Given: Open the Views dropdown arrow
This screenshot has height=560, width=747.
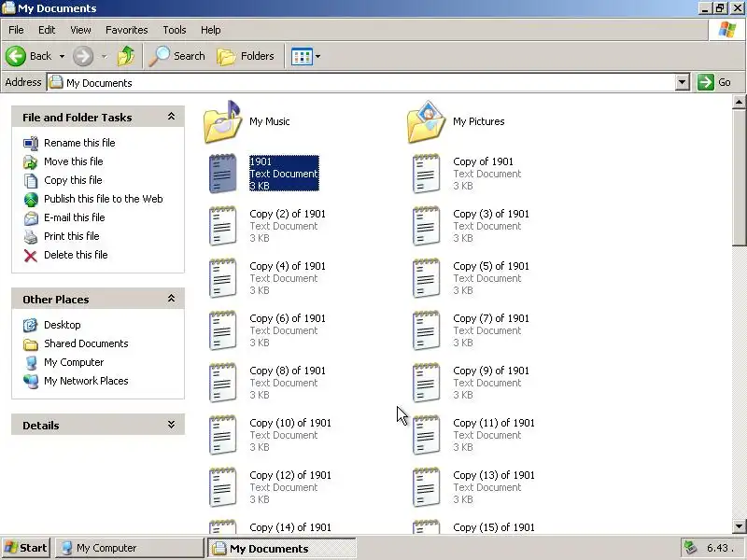Looking at the screenshot, I should pos(317,57).
